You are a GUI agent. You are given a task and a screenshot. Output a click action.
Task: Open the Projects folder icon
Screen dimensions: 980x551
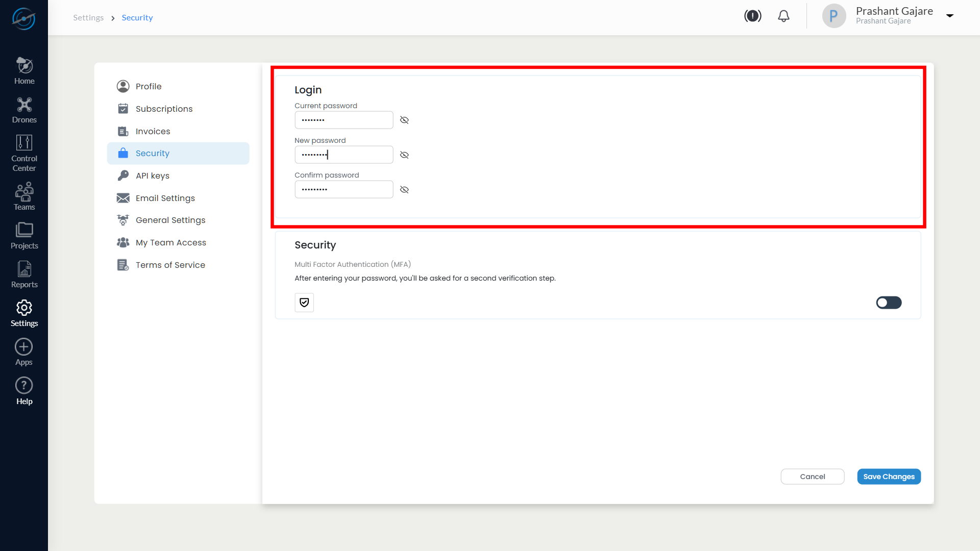[24, 235]
